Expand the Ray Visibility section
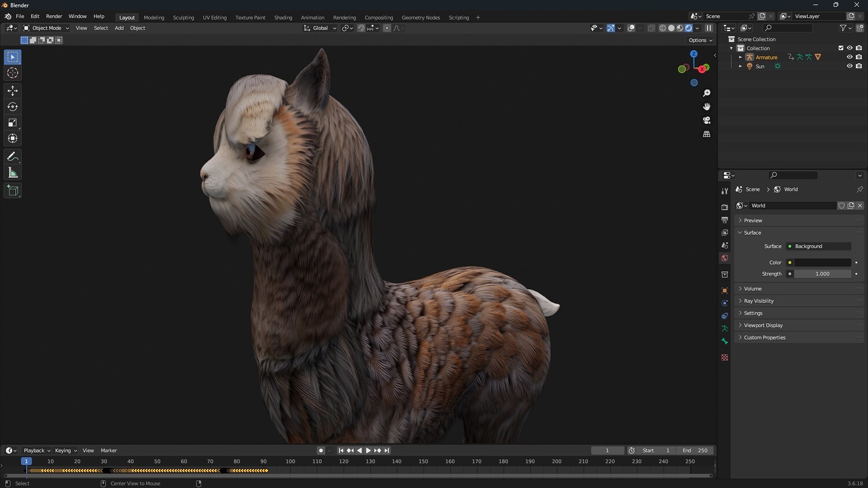 coord(758,301)
